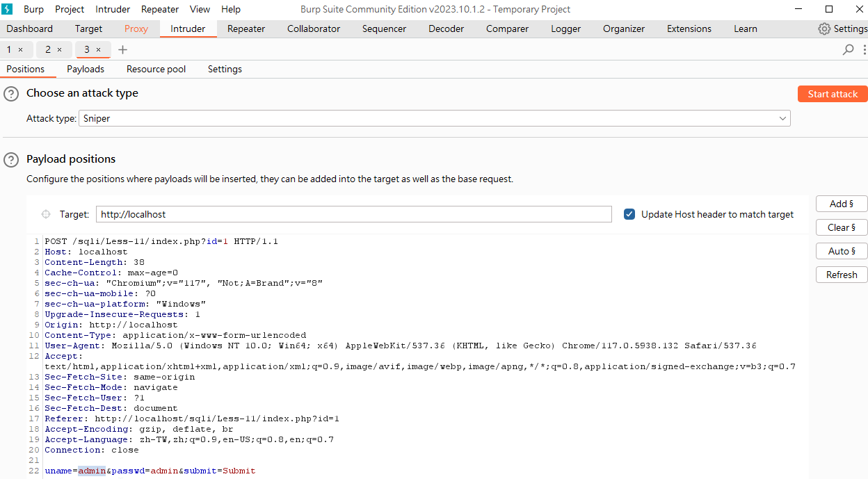Switch to the Dashboard tab
868x479 pixels.
pos(30,29)
